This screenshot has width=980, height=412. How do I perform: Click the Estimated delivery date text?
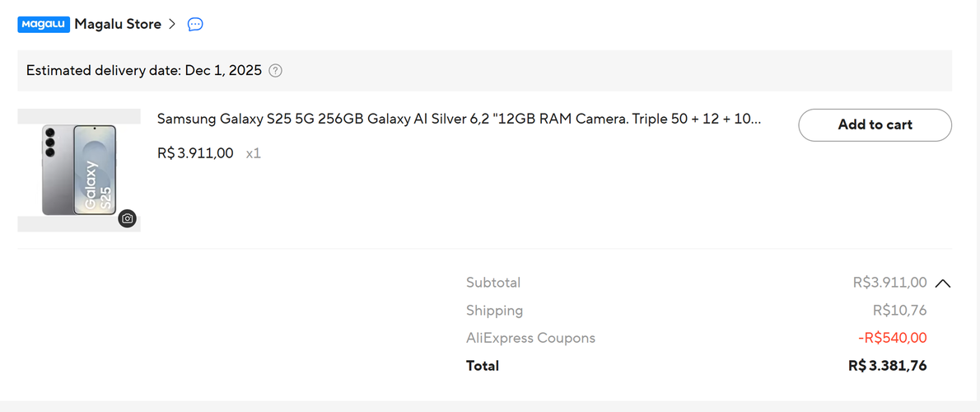pos(144,71)
